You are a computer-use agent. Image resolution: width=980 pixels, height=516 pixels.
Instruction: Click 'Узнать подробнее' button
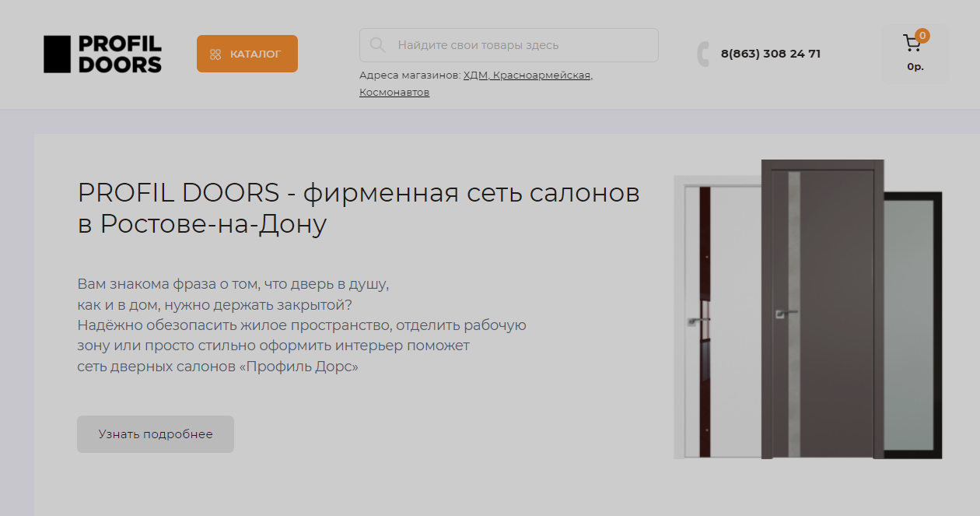coord(156,434)
